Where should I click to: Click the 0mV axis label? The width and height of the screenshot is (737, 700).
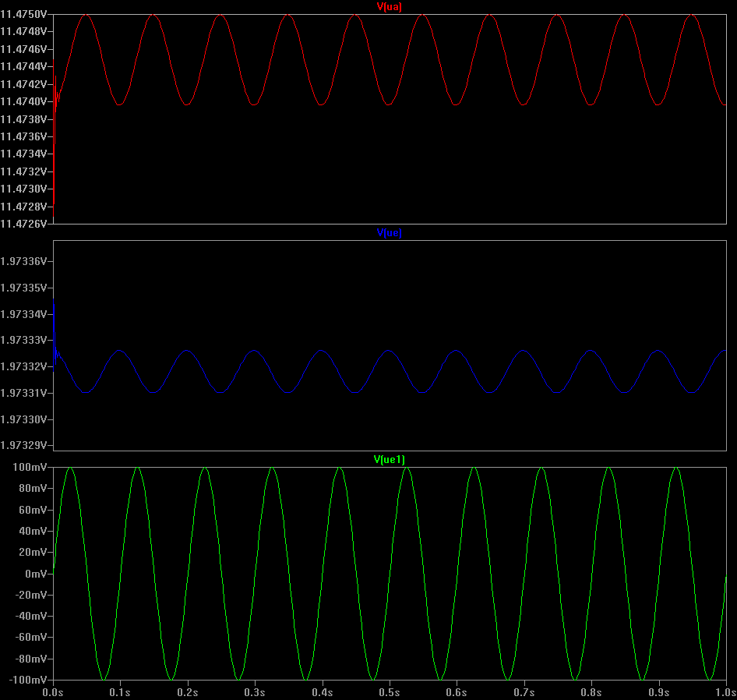tap(36, 574)
